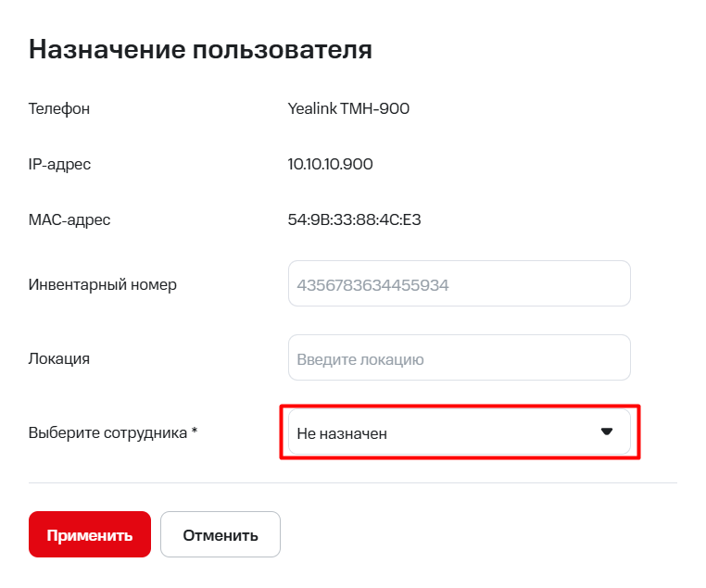
Task: Click the required asterisk after 'Выберите сотрудника'
Action: pyautogui.click(x=195, y=432)
